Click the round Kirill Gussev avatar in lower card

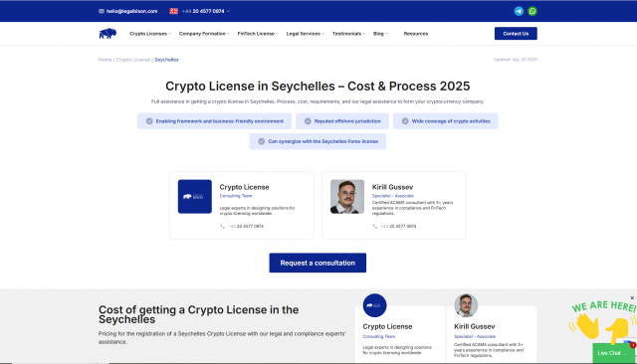pyautogui.click(x=466, y=305)
